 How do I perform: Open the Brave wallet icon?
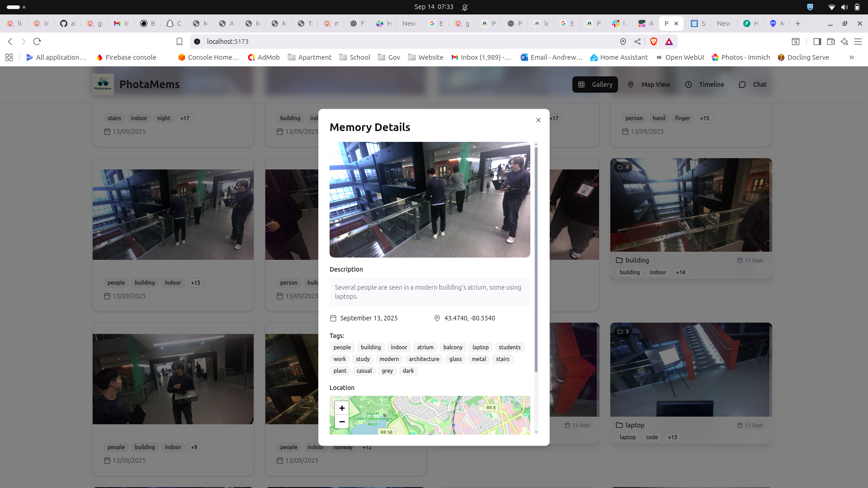tap(831, 42)
